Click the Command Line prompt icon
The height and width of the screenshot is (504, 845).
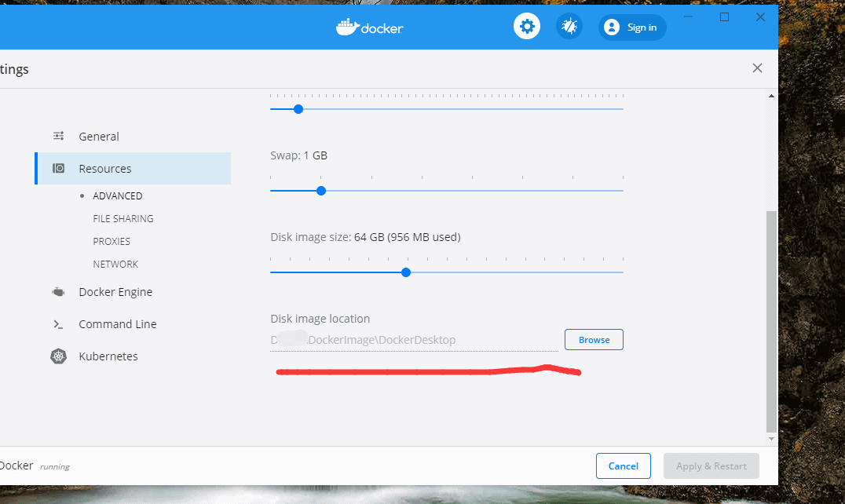coord(59,324)
